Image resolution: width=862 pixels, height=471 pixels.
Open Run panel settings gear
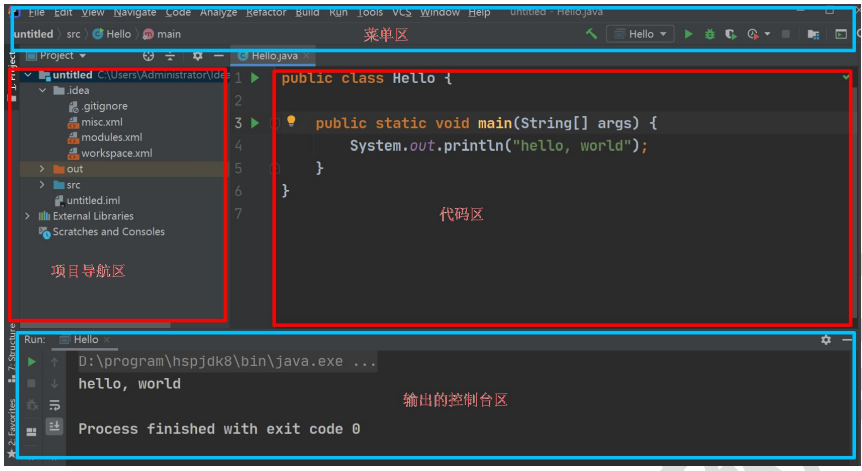coord(826,340)
